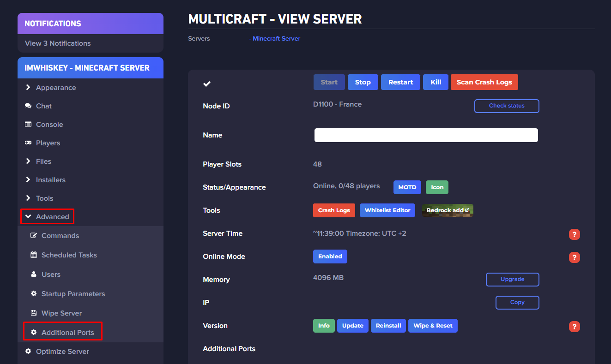Open the Console using its monitor icon
611x364 pixels.
(29, 124)
